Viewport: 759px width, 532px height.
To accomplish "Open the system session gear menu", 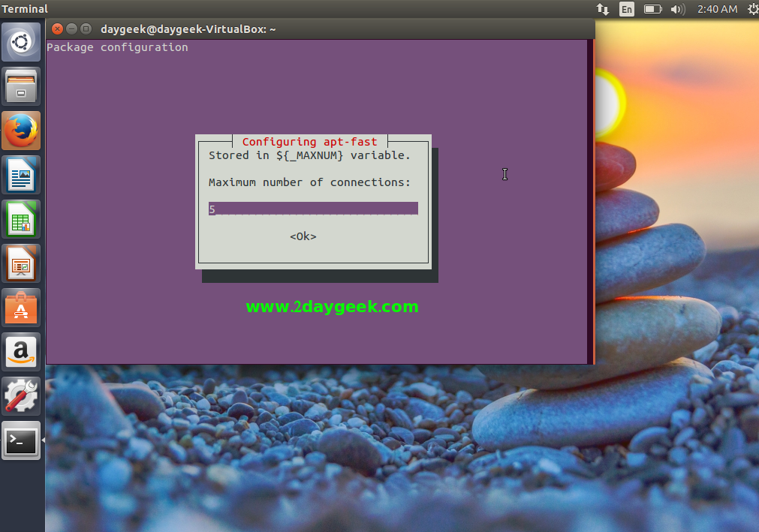I will click(x=752, y=9).
